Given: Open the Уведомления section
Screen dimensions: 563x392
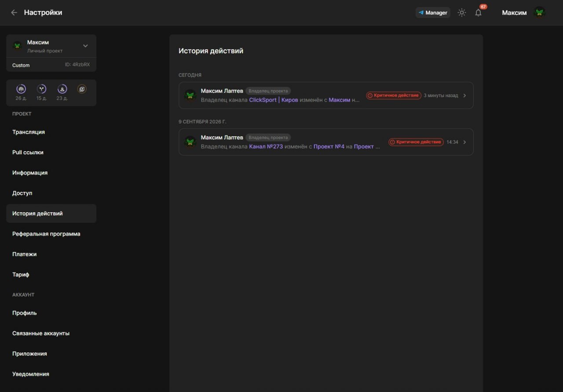Looking at the screenshot, I should pos(51,374).
